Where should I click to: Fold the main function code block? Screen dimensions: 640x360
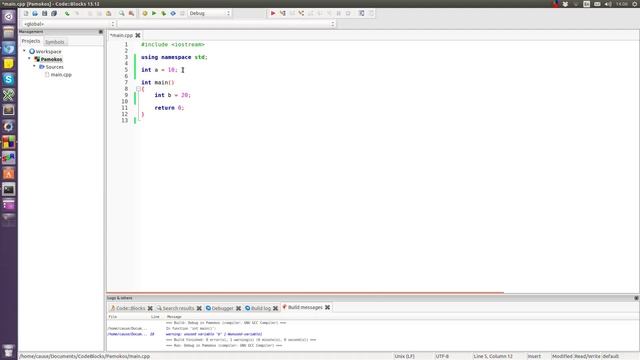coord(138,89)
